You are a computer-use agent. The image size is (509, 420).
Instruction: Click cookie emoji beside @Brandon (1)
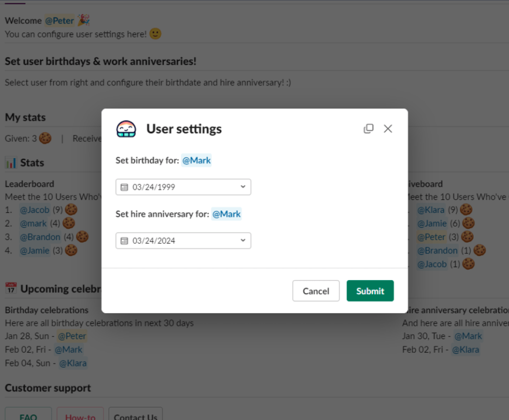(x=479, y=250)
